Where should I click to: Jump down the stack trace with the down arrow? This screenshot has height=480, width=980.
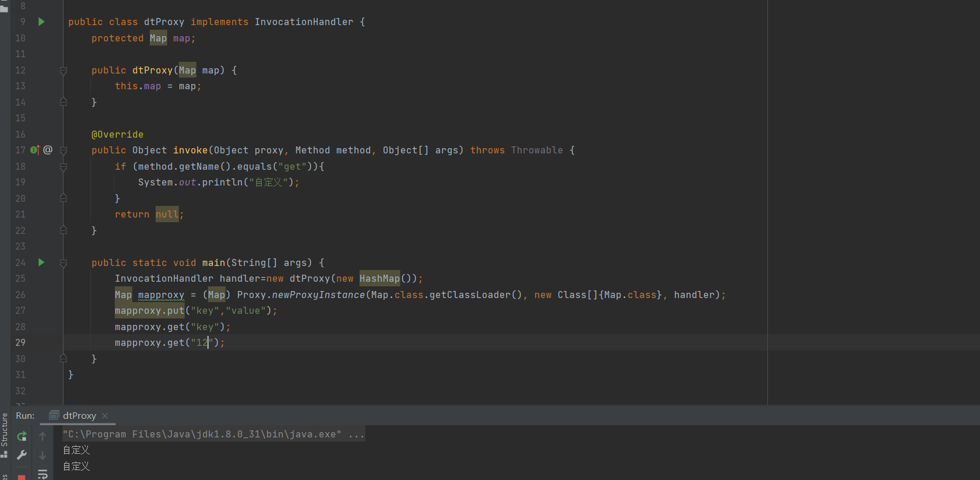tap(43, 455)
